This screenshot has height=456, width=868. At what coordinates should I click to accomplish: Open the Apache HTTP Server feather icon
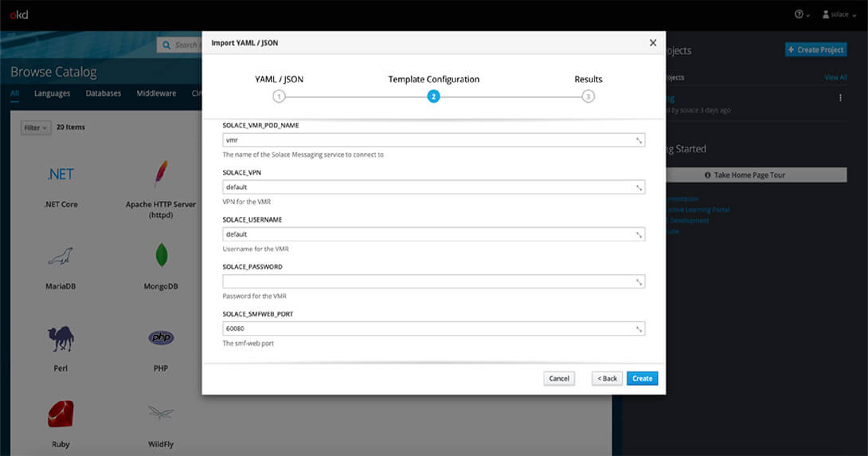pyautogui.click(x=161, y=174)
